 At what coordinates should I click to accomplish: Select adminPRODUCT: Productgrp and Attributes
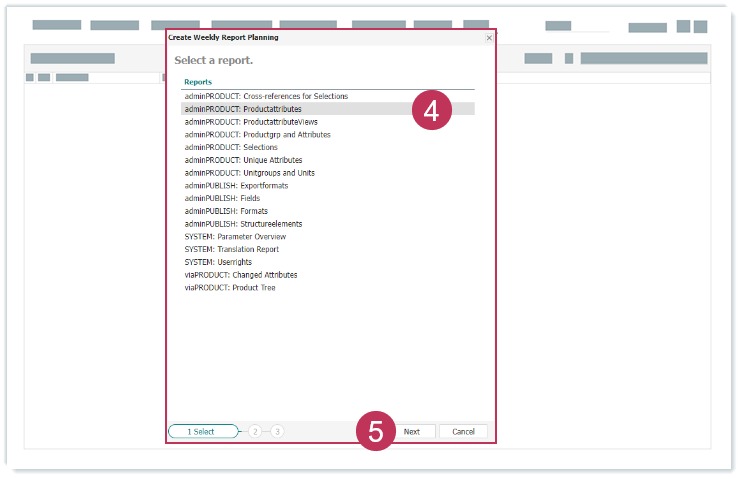pyautogui.click(x=257, y=134)
